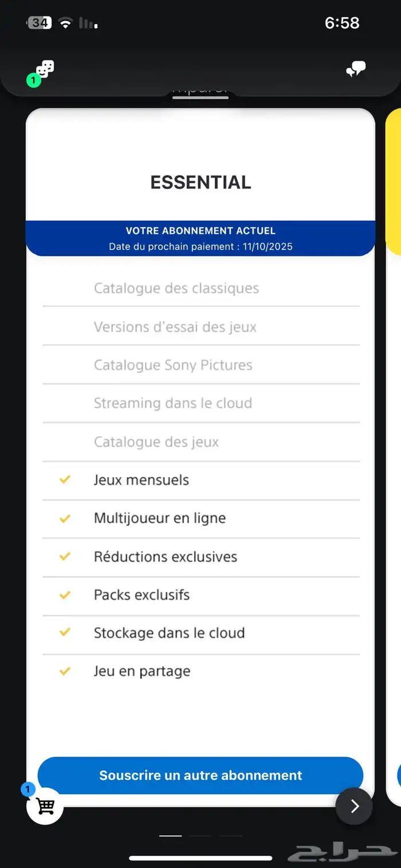Tap the clock showing 6:58
Image resolution: width=401 pixels, height=868 pixels.
tap(342, 23)
